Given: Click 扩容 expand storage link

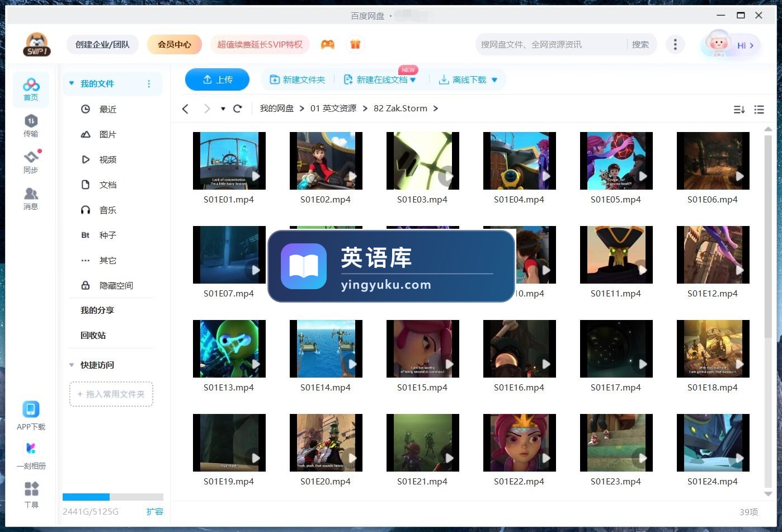Looking at the screenshot, I should click(x=155, y=511).
